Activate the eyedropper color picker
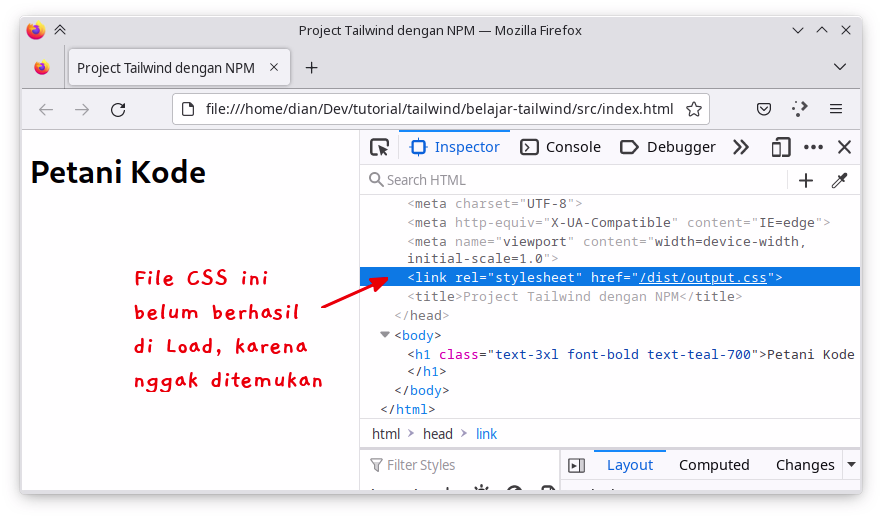Image resolution: width=882 pixels, height=518 pixels. tap(839, 180)
